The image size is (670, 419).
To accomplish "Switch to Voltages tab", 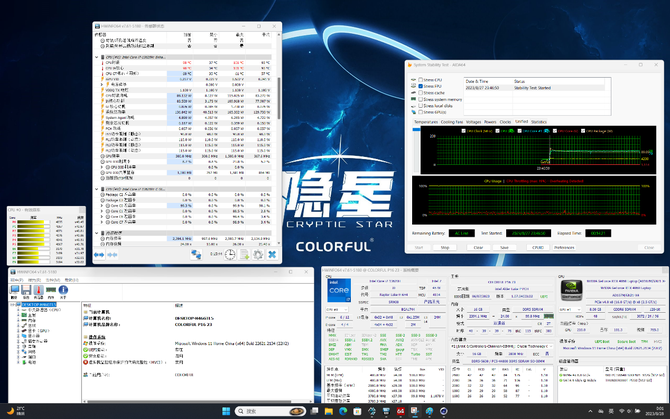I will (473, 122).
